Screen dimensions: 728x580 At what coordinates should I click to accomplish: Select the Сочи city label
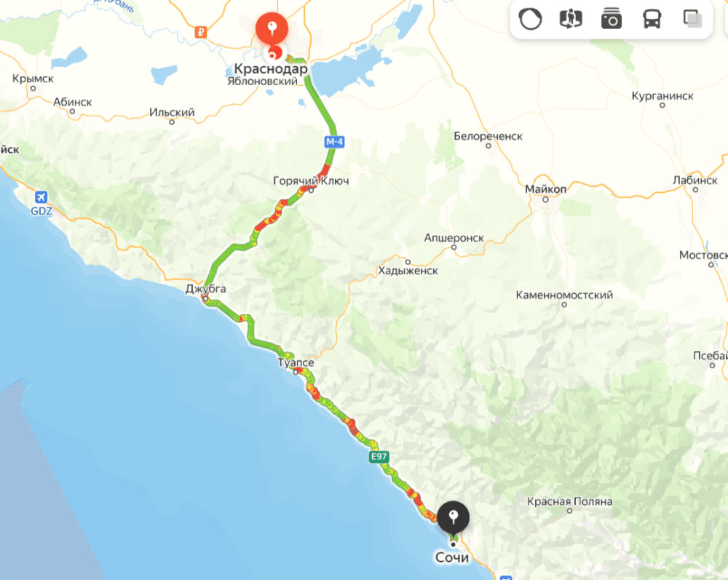[x=452, y=557]
